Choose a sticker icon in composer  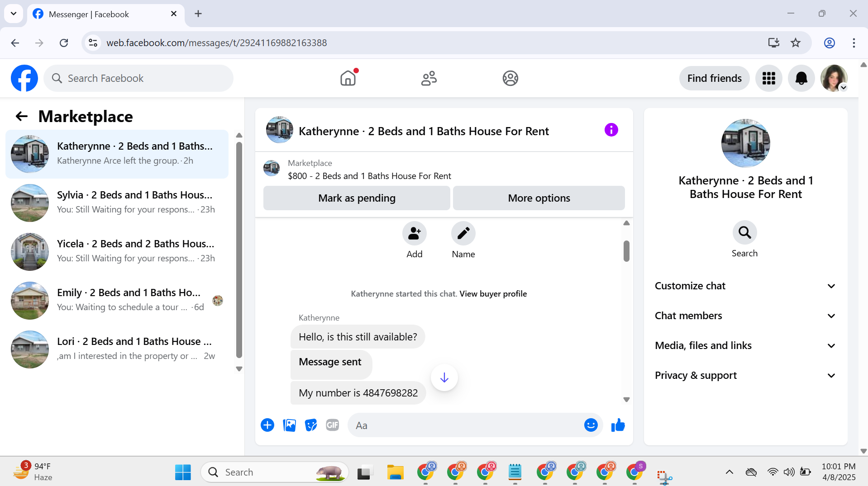coord(311,425)
